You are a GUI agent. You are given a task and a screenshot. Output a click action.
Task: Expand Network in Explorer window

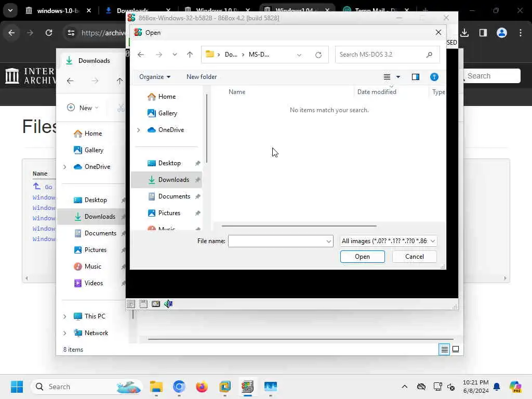(65, 333)
